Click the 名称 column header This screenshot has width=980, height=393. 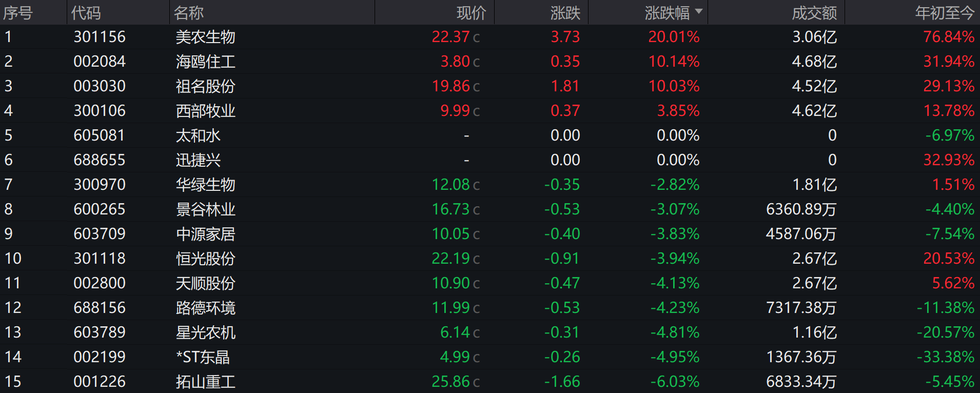coord(189,13)
